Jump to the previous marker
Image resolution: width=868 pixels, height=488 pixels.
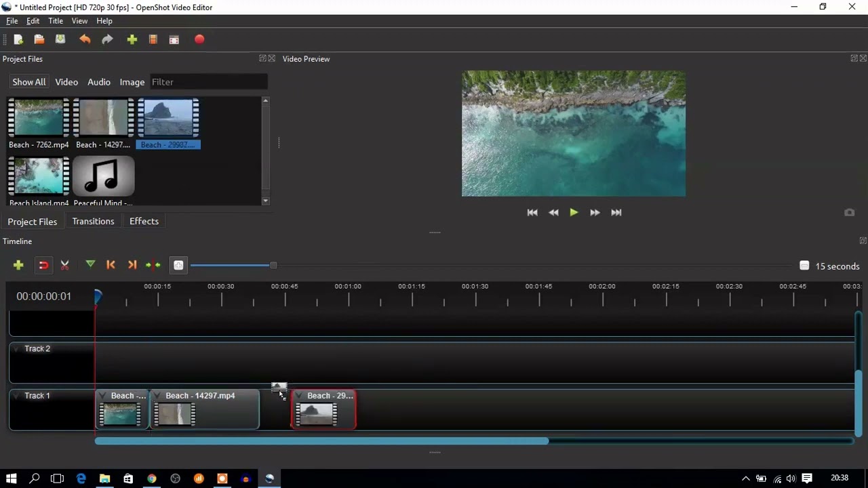[x=111, y=265]
